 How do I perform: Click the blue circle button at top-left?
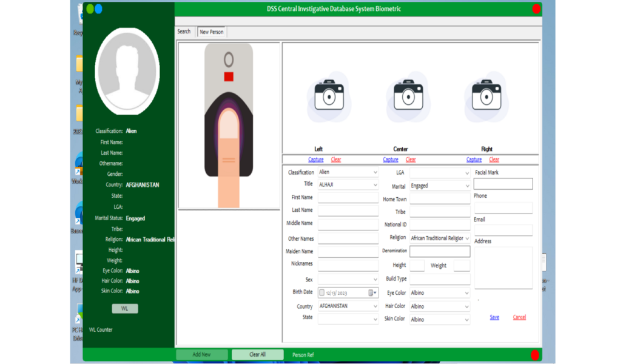99,9
